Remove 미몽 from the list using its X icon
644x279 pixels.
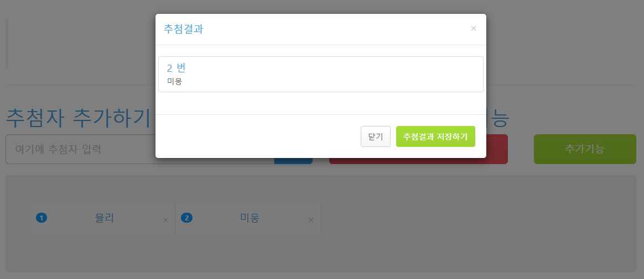[311, 220]
